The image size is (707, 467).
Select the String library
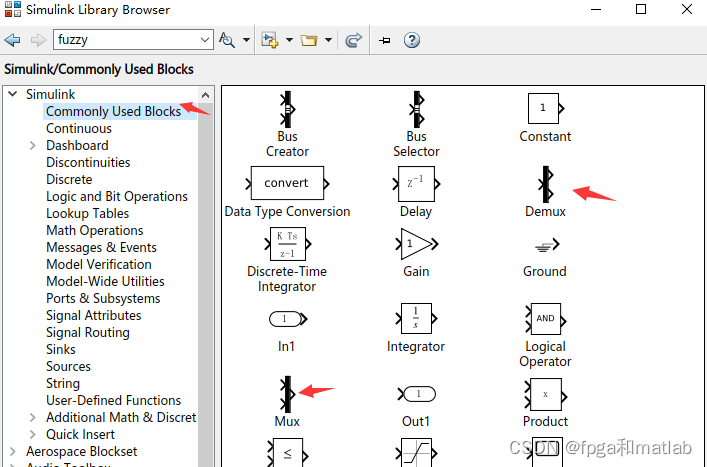[63, 384]
